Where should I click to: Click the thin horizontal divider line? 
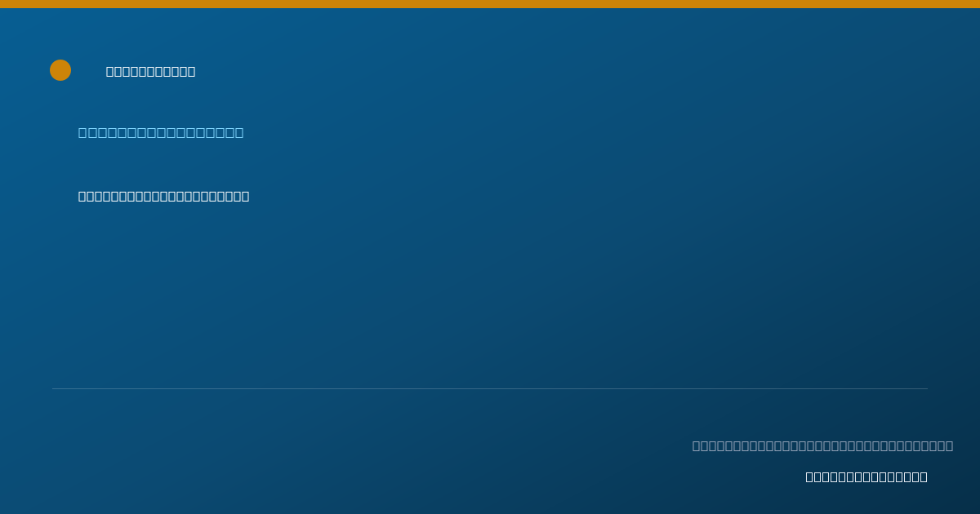[490, 388]
